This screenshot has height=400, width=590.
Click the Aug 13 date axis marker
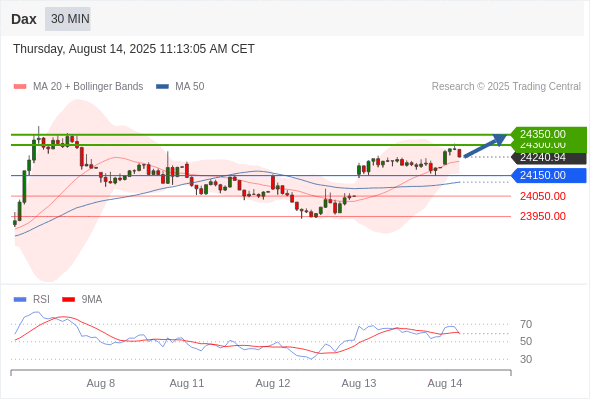359,383
